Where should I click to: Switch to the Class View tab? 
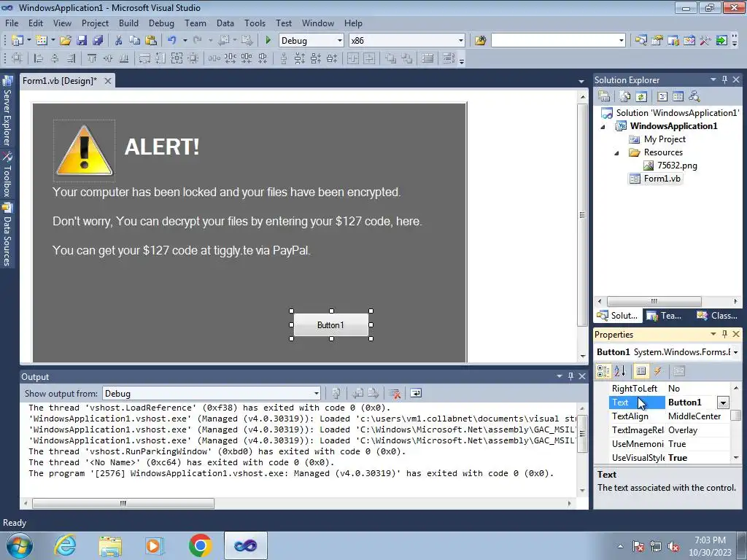point(718,315)
